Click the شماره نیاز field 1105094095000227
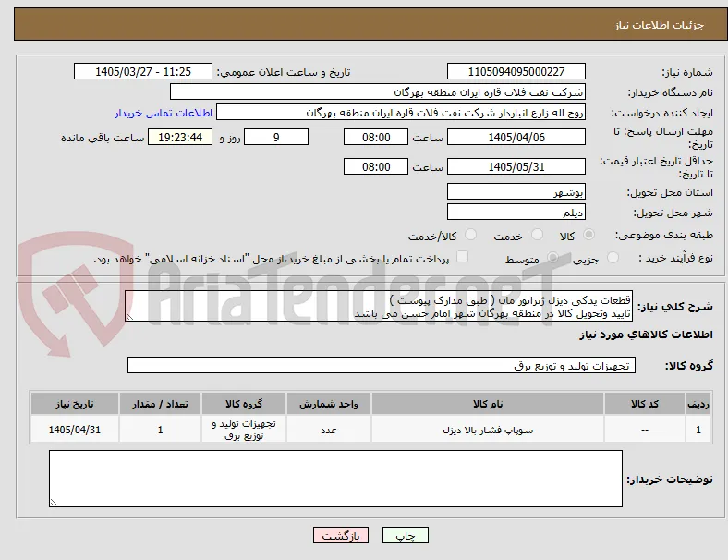Screen dimensions: 728x560 516,71
